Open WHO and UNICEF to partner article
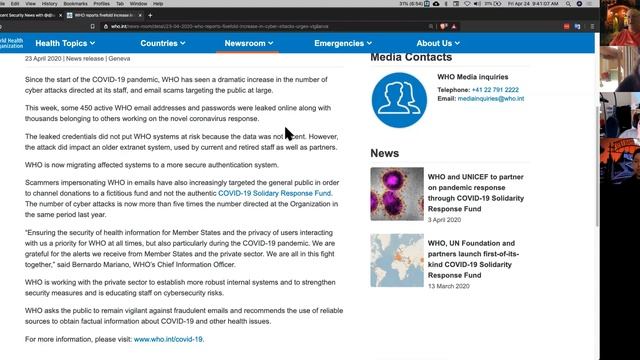This screenshot has height=360, width=640. [x=476, y=193]
